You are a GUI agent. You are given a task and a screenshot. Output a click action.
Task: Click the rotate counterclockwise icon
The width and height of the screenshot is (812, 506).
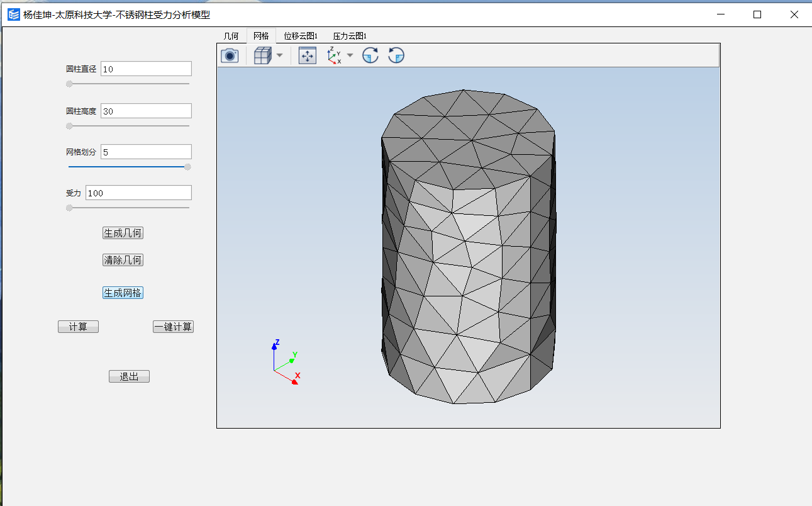(x=396, y=55)
